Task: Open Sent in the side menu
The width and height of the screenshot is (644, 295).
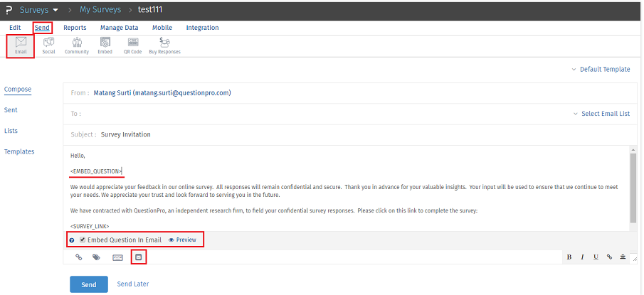Action: (11, 110)
